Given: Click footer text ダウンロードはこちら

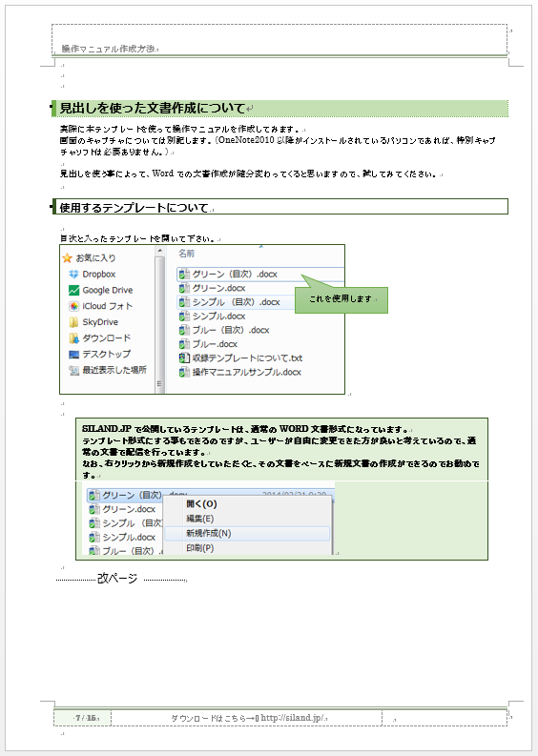Looking at the screenshot, I should pyautogui.click(x=209, y=718).
